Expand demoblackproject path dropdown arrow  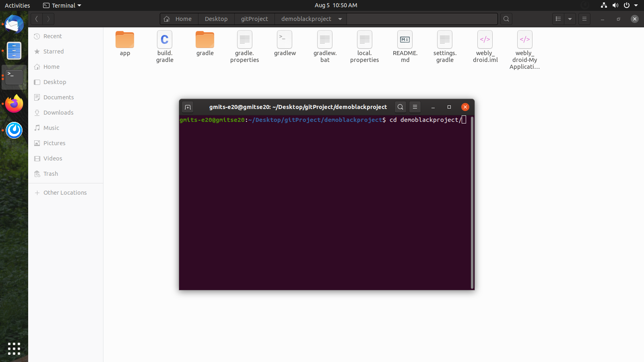coord(340,19)
